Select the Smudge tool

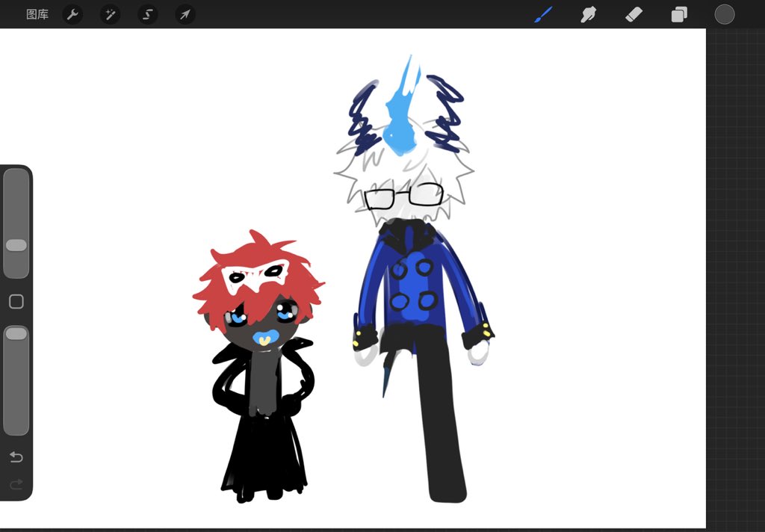pos(589,15)
